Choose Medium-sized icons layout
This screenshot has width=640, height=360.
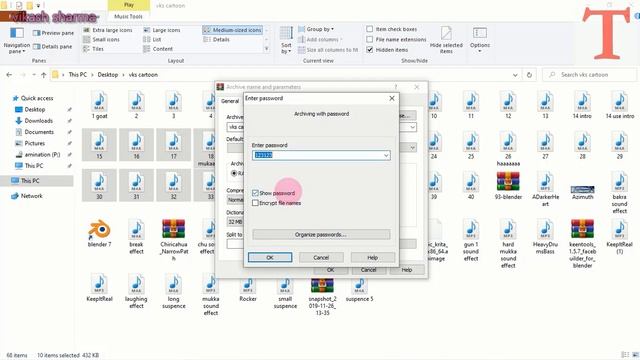point(232,30)
